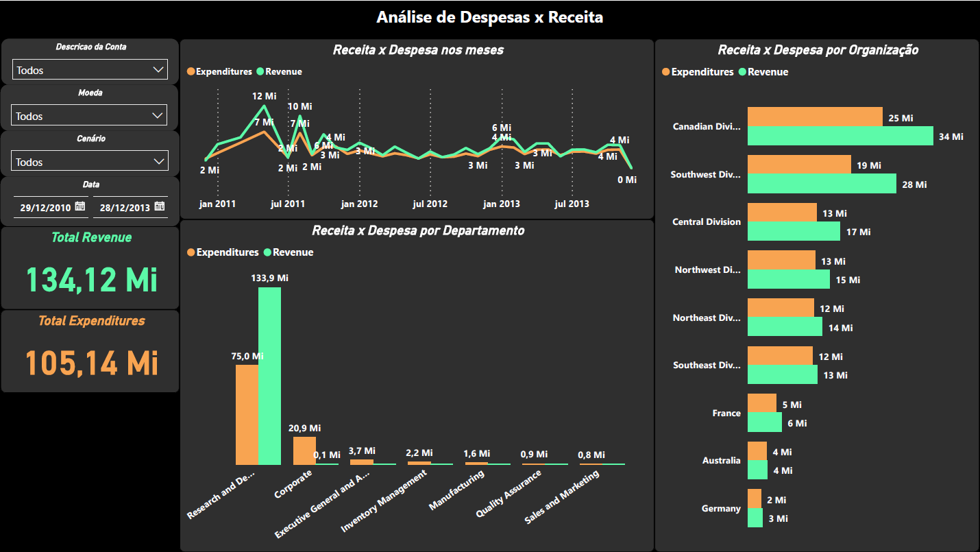Click Southwest Division 28 Mi revenue bar

822,183
